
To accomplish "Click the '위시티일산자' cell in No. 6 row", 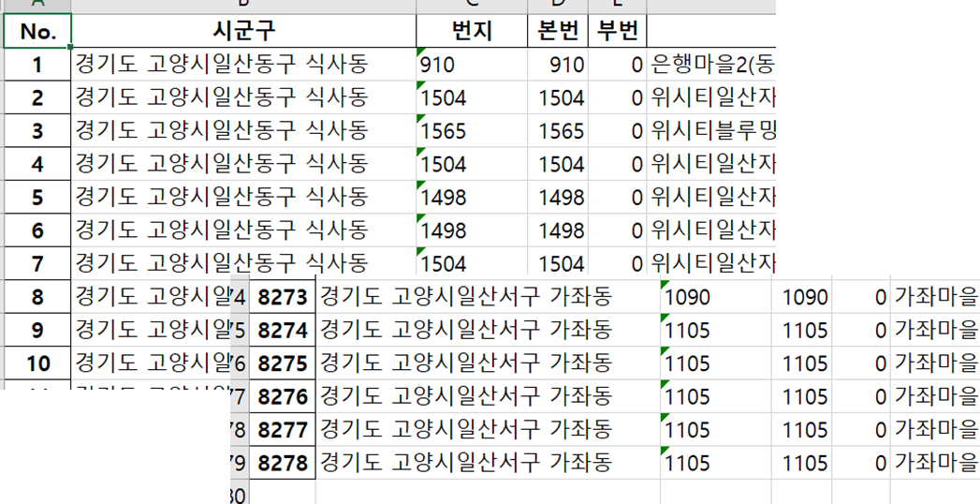I will 712,230.
